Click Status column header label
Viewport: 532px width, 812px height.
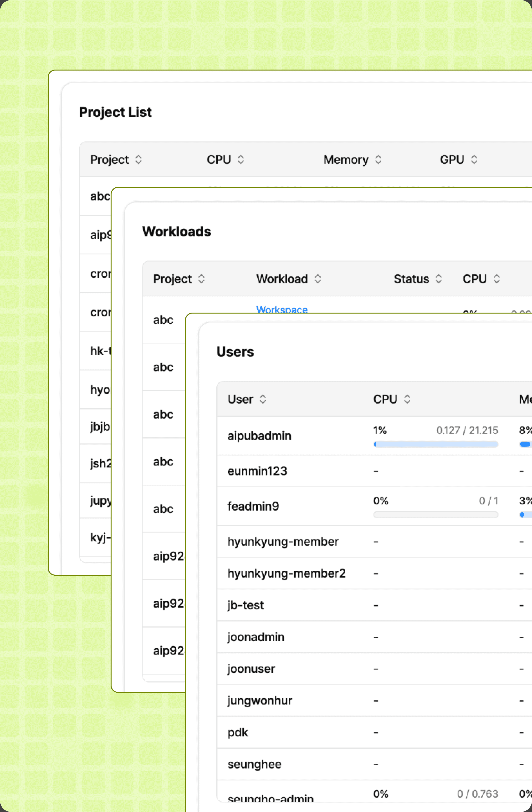click(x=412, y=279)
